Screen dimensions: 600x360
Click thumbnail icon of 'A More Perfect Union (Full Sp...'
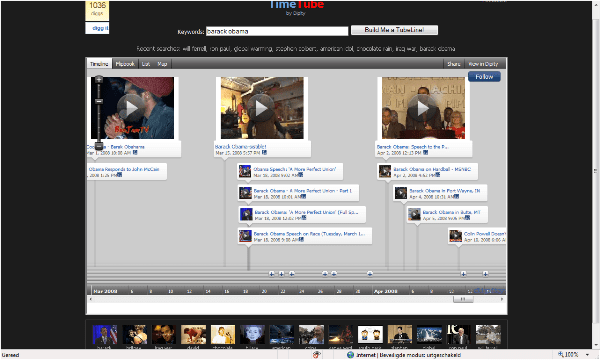[x=246, y=214]
